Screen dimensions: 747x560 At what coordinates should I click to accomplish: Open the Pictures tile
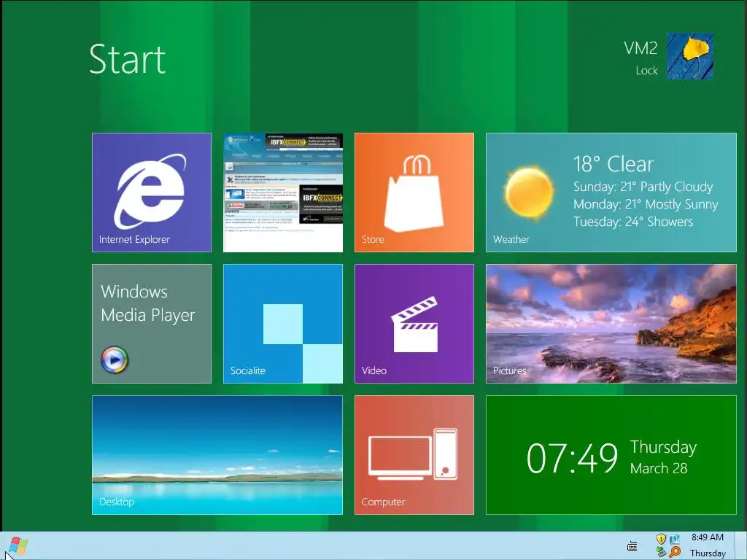pos(611,324)
